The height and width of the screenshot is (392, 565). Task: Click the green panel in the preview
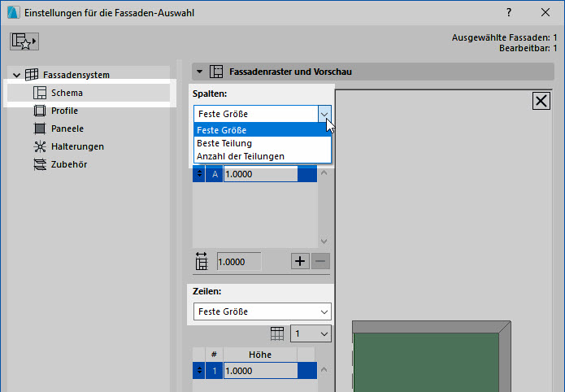(427, 362)
